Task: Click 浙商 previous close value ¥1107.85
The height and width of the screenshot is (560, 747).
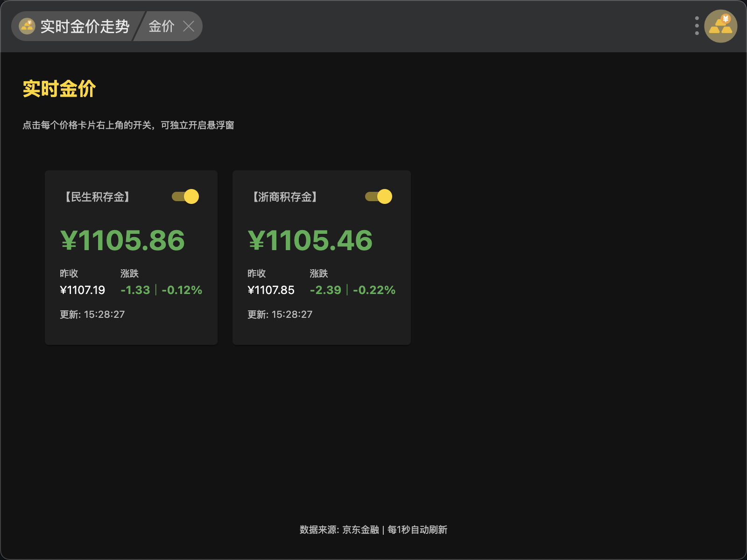Action: click(271, 290)
